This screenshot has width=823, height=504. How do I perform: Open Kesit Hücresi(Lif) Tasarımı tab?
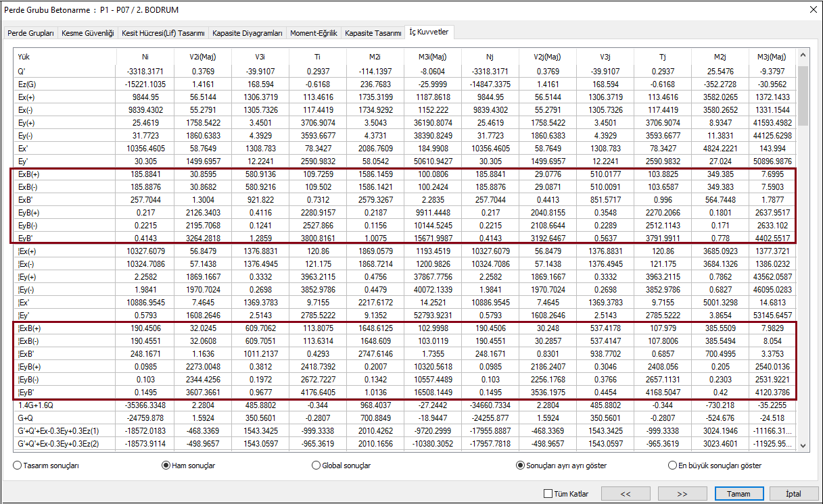coord(163,33)
